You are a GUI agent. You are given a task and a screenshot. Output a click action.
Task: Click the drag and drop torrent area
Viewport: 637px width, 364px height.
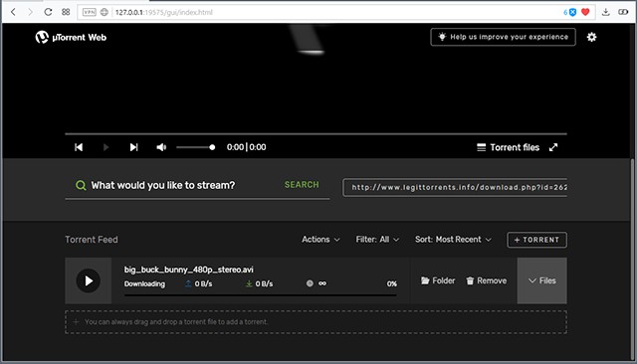click(316, 322)
